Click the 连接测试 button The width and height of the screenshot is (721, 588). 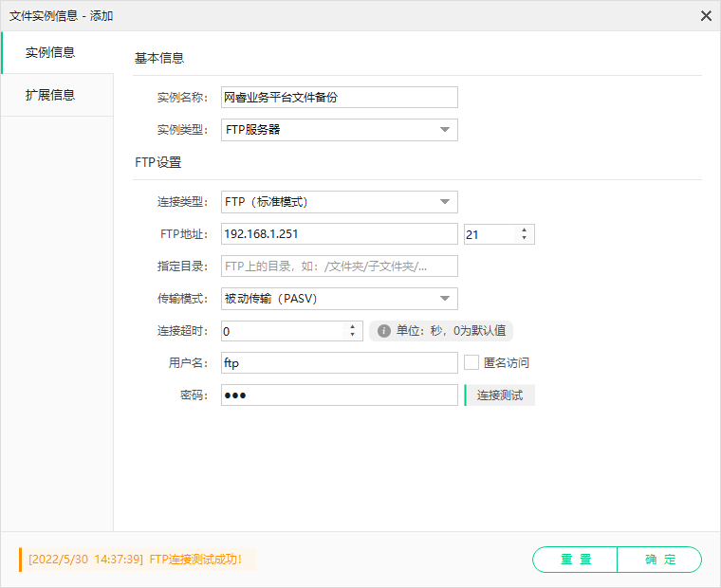tap(500, 395)
